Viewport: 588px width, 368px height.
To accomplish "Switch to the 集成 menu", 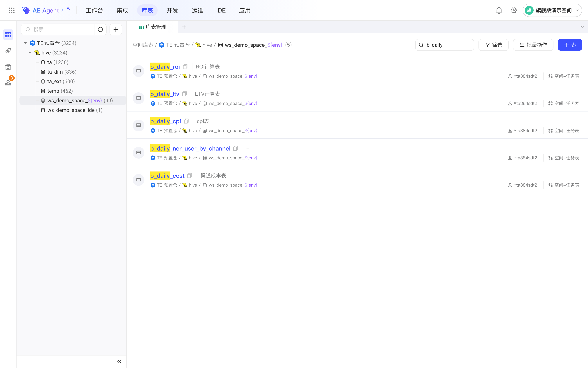I will [x=122, y=10].
